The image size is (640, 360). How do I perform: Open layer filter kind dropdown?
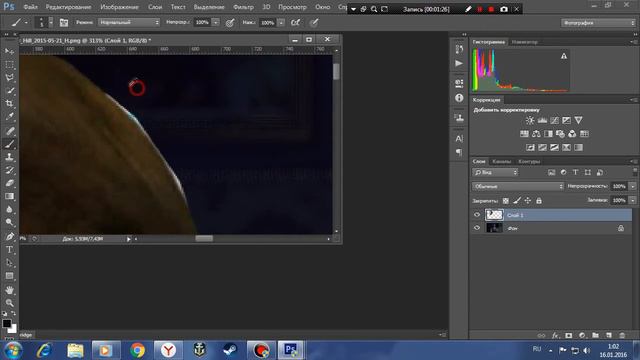pos(496,173)
